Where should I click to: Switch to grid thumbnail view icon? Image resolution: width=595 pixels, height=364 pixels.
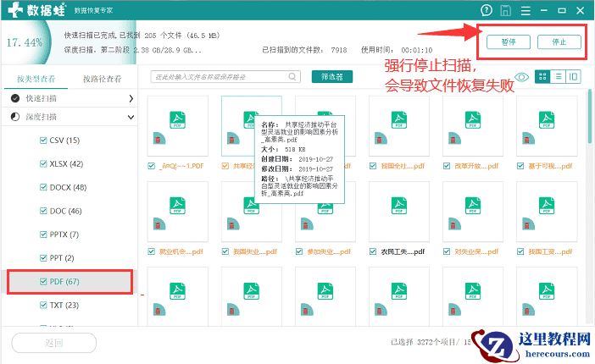pyautogui.click(x=542, y=76)
